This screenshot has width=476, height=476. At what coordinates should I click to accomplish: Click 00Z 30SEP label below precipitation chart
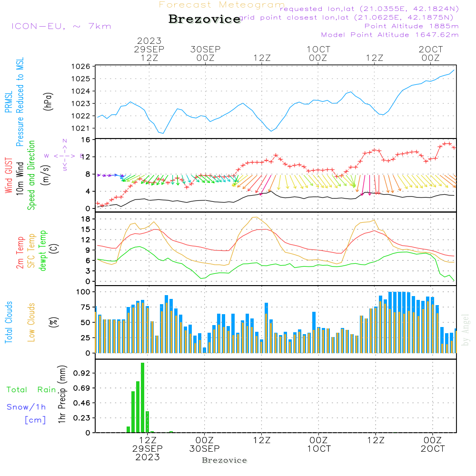[x=205, y=444]
